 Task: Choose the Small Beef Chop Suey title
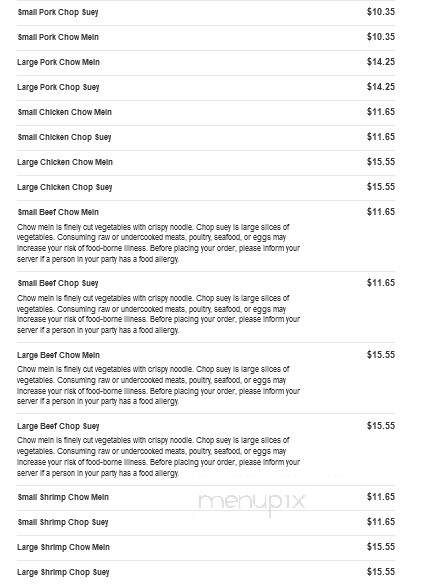coord(58,283)
